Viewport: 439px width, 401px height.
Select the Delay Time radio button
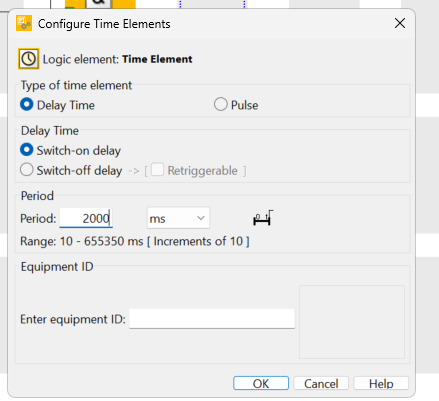[27, 105]
